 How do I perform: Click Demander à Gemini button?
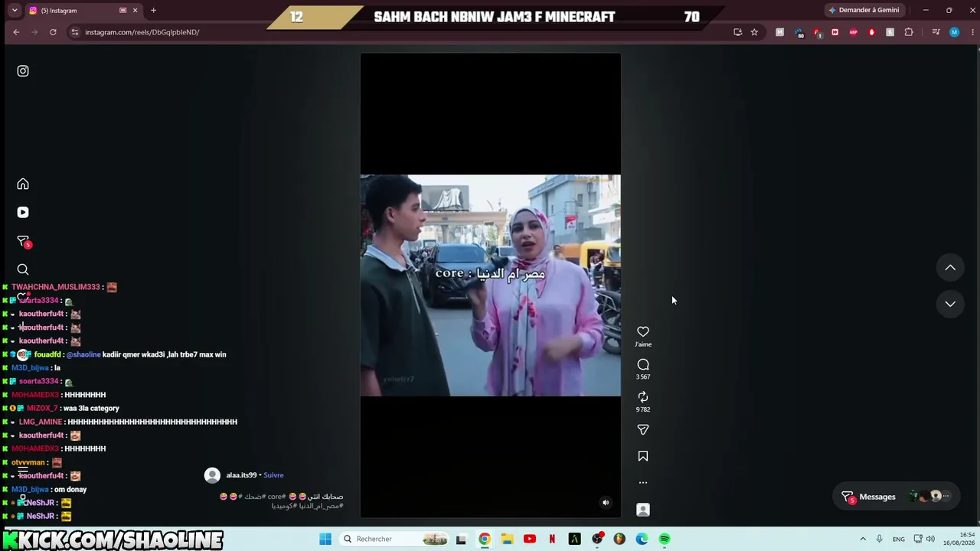tap(864, 11)
